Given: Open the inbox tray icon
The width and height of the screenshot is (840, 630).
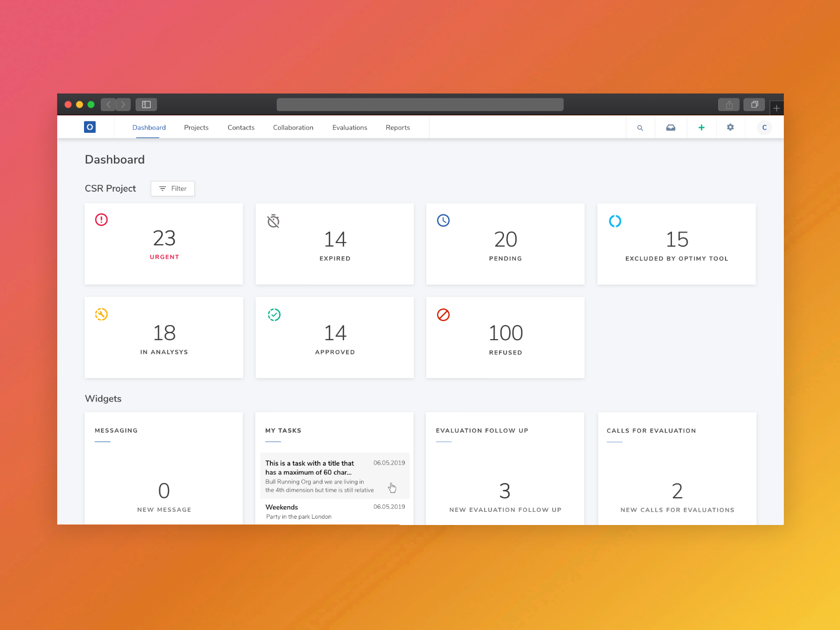Looking at the screenshot, I should point(670,128).
